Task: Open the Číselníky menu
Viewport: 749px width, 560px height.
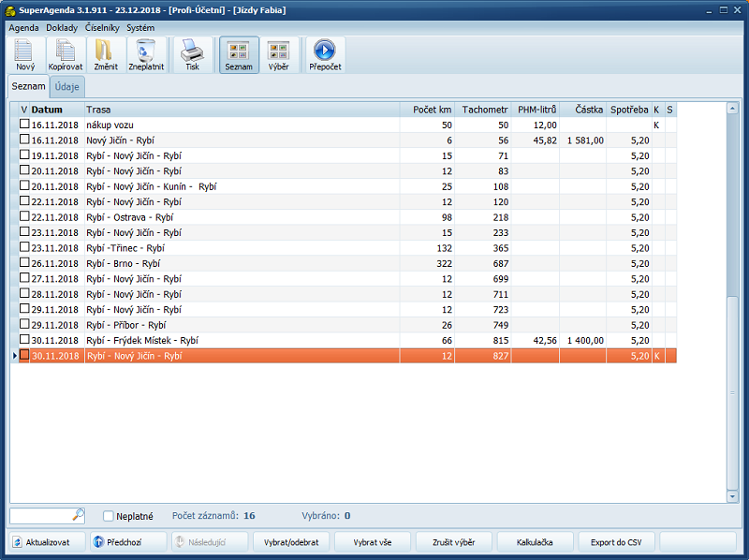Action: [102, 28]
